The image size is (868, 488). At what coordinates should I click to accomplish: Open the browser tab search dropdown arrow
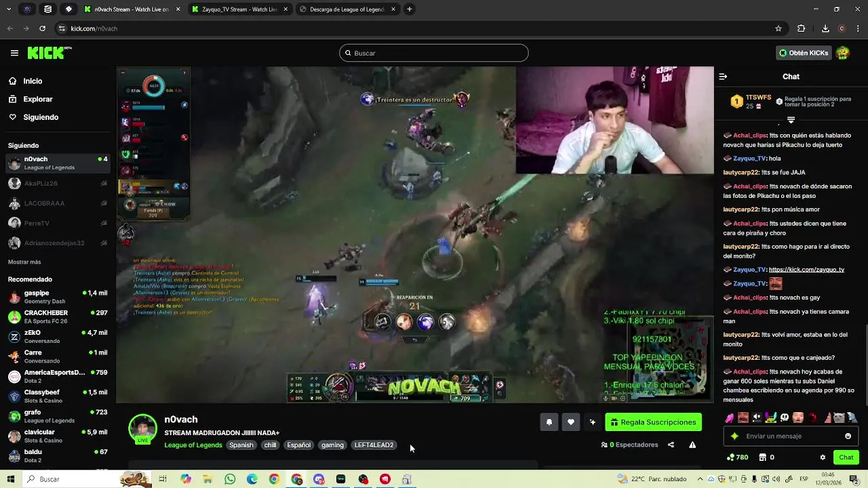click(x=9, y=9)
